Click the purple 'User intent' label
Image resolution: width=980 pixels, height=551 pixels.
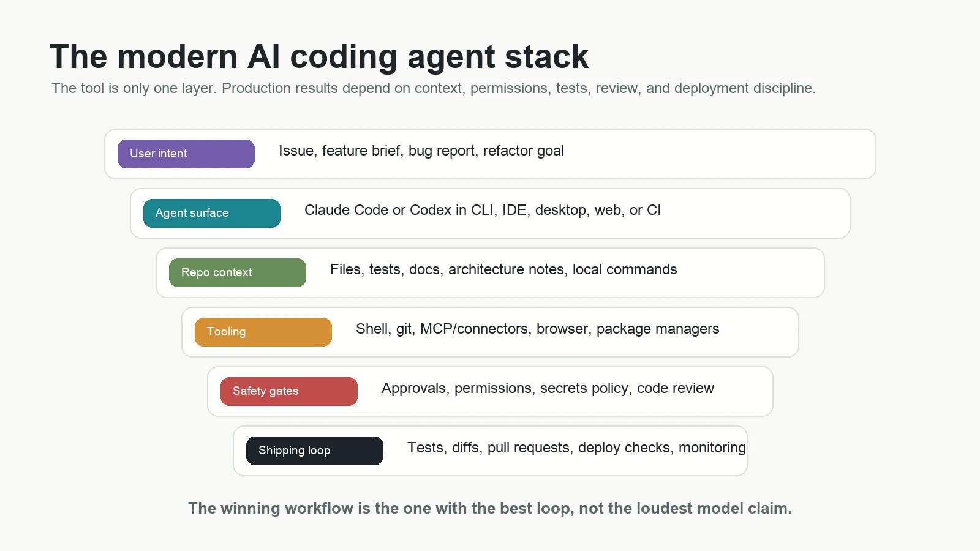(x=186, y=154)
